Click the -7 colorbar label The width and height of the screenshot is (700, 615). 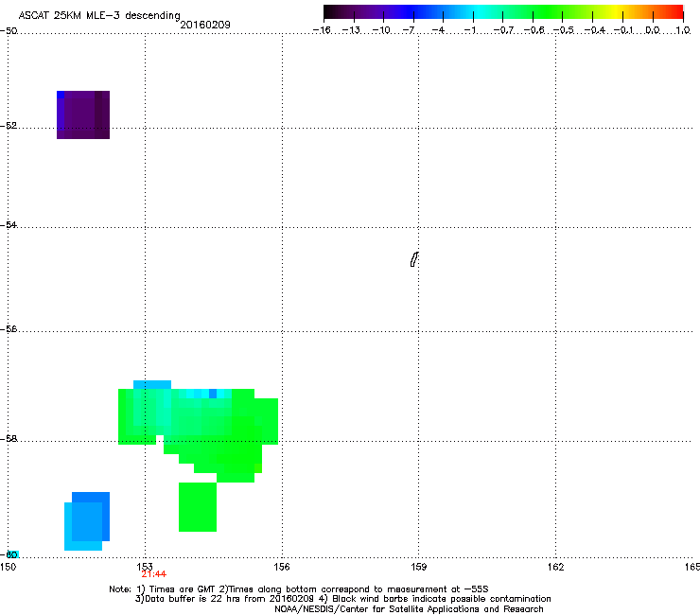pos(409,30)
